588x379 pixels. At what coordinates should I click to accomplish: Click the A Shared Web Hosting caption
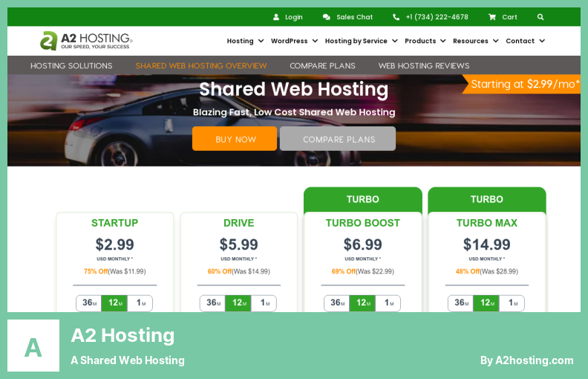(128, 360)
